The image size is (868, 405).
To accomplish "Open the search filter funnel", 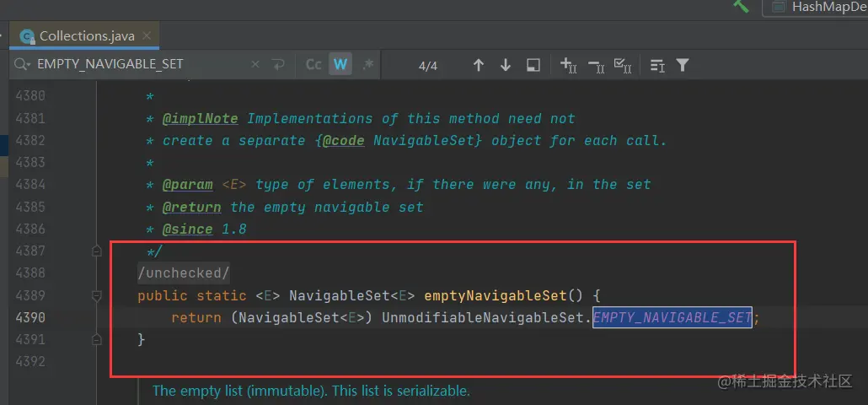I will tap(683, 65).
